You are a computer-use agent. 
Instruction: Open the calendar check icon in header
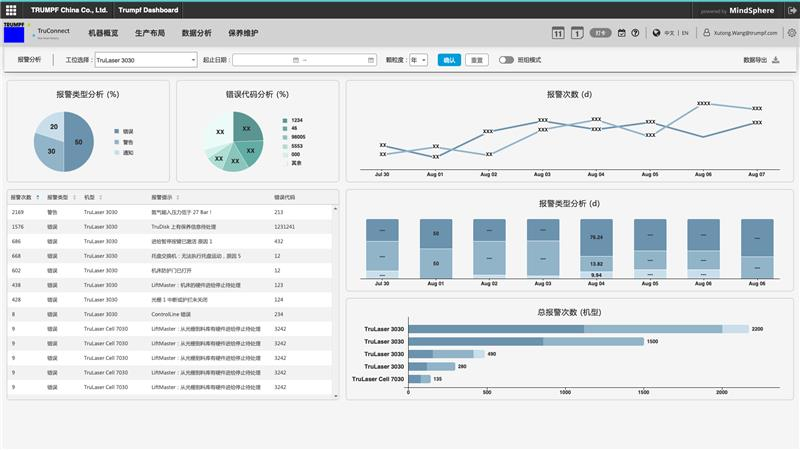click(x=620, y=33)
